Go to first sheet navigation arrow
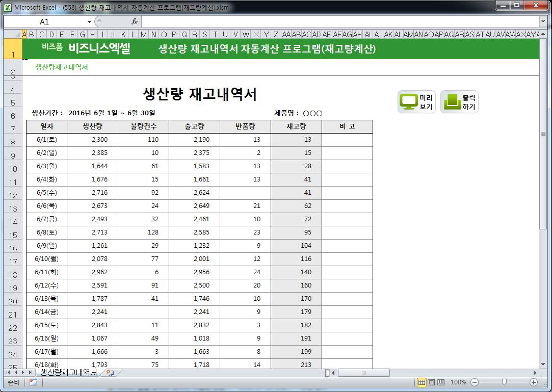 tap(8, 372)
